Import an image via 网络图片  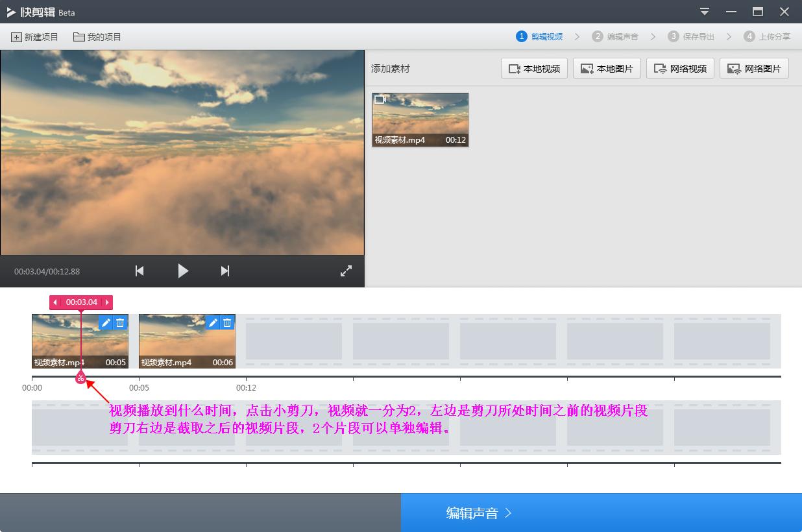click(x=754, y=68)
